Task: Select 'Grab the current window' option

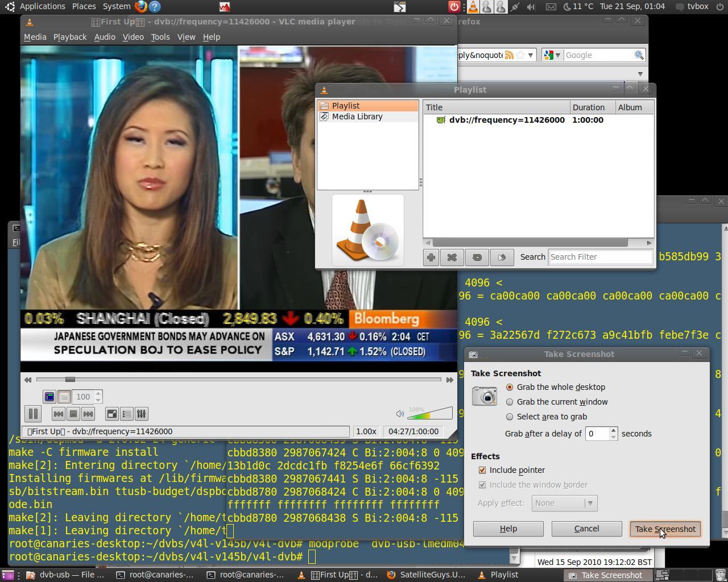Action: pos(557,402)
